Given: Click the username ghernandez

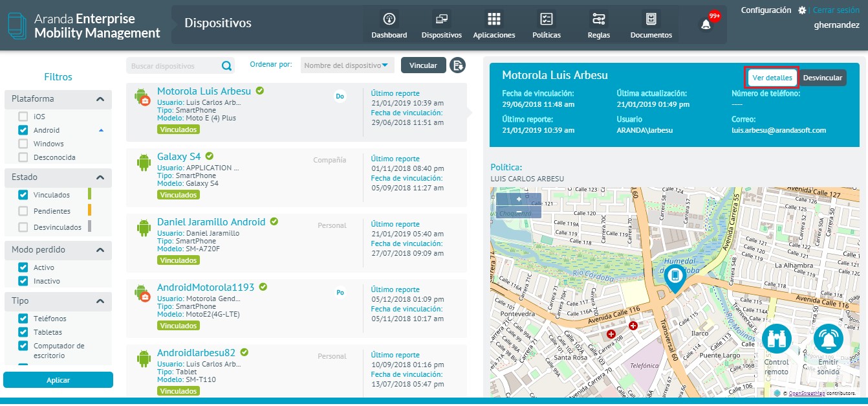Looking at the screenshot, I should pyautogui.click(x=836, y=25).
